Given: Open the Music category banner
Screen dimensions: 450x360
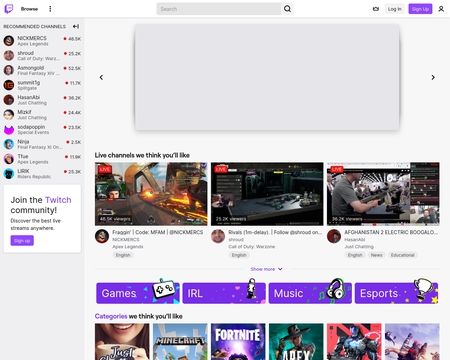Looking at the screenshot, I should tap(310, 293).
